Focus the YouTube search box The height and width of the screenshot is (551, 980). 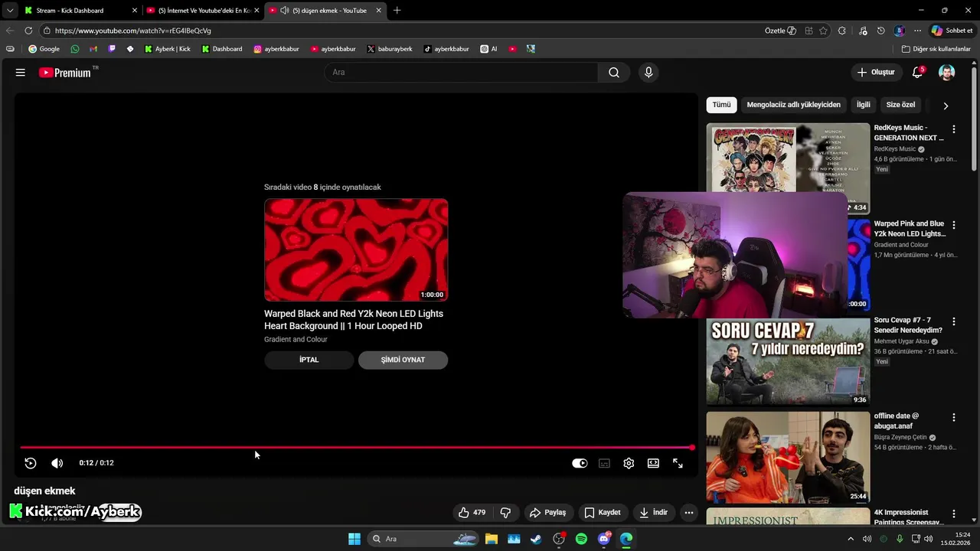click(461, 73)
